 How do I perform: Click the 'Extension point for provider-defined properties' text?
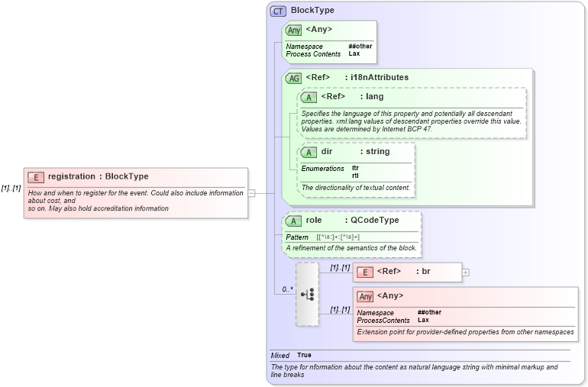[465, 332]
